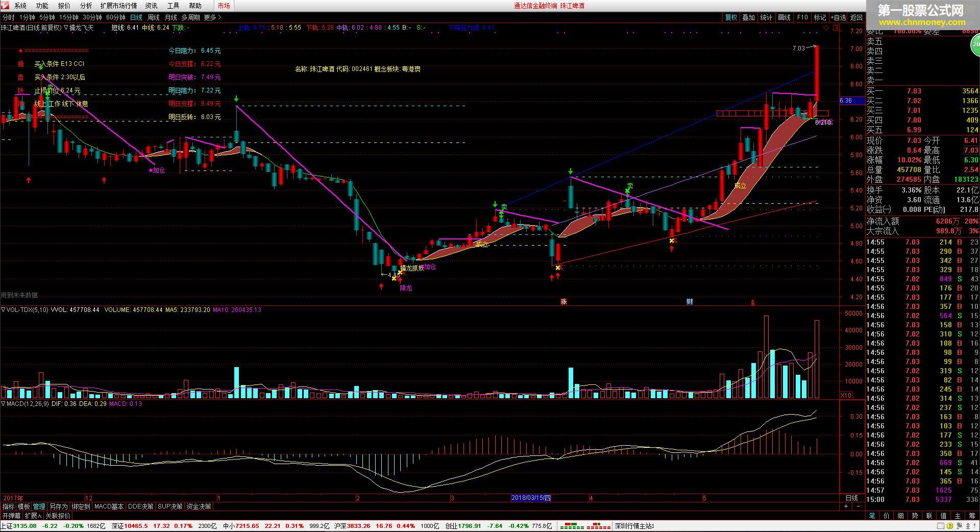Open main chart indicator dropdown triangle

click(66, 28)
